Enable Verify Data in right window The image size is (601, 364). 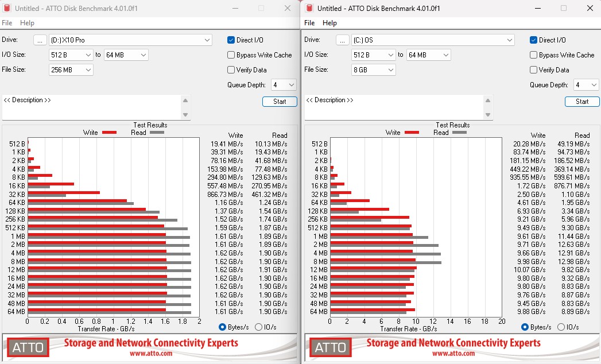pyautogui.click(x=533, y=70)
